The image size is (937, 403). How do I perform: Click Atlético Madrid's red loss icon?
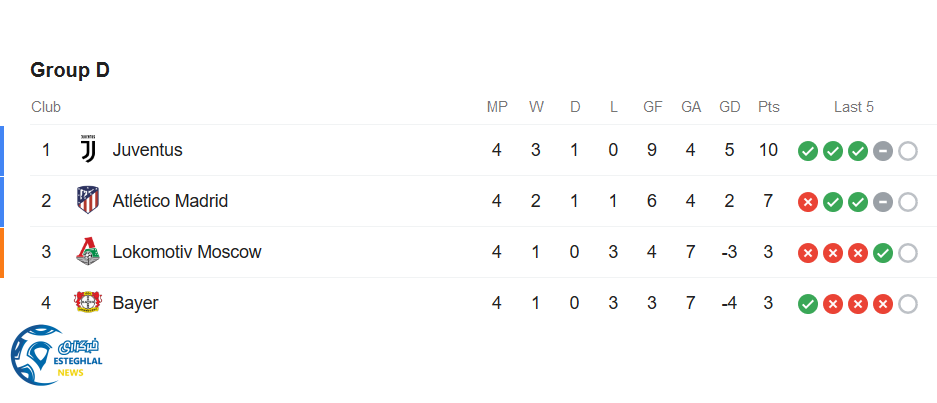(808, 202)
